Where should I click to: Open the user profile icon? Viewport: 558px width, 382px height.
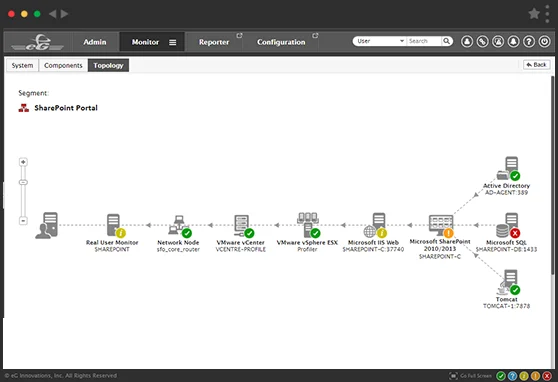(x=467, y=42)
